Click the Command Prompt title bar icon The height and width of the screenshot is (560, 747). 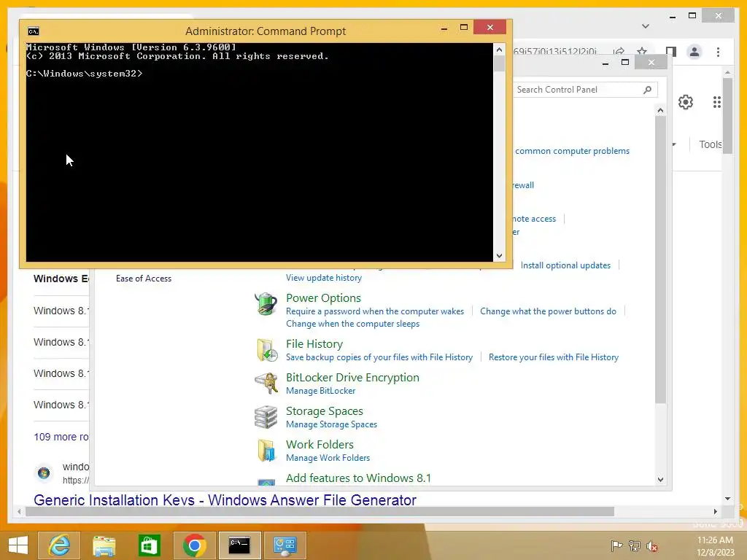coord(34,31)
